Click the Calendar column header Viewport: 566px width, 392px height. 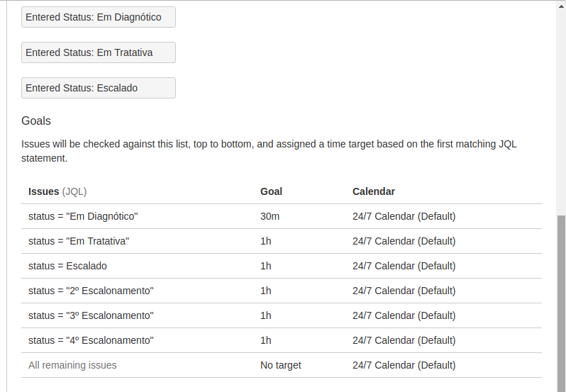(x=374, y=191)
